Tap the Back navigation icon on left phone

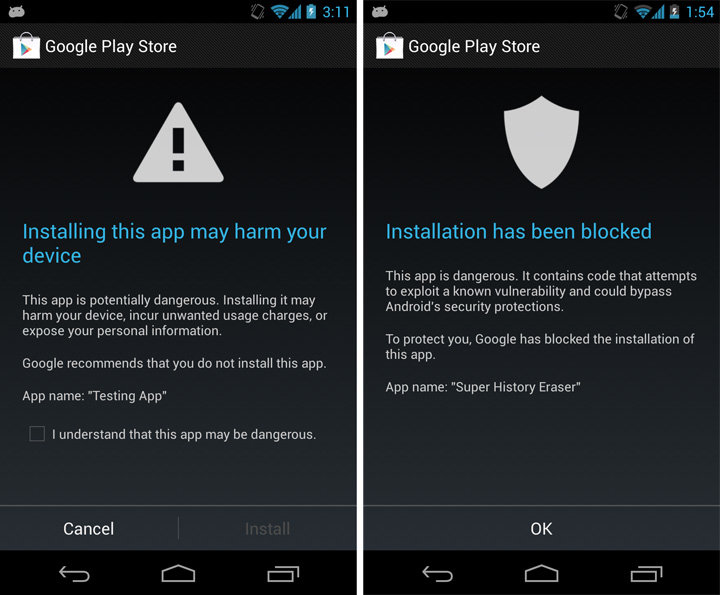pyautogui.click(x=74, y=573)
